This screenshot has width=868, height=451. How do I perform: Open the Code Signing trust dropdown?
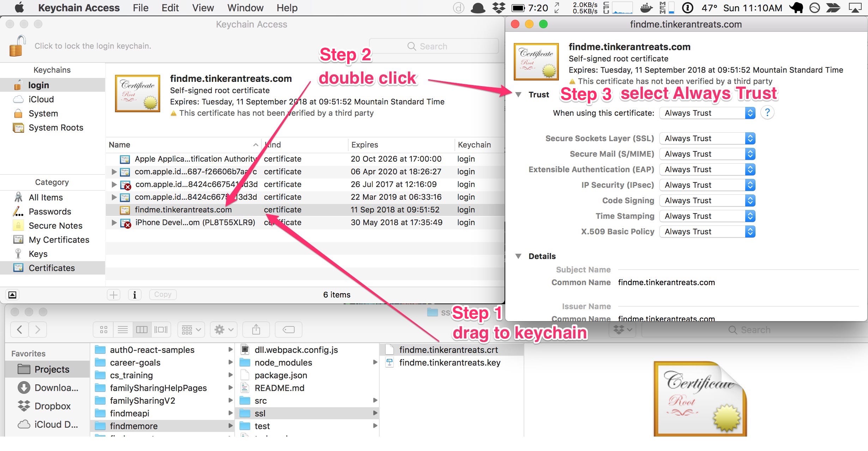point(707,200)
